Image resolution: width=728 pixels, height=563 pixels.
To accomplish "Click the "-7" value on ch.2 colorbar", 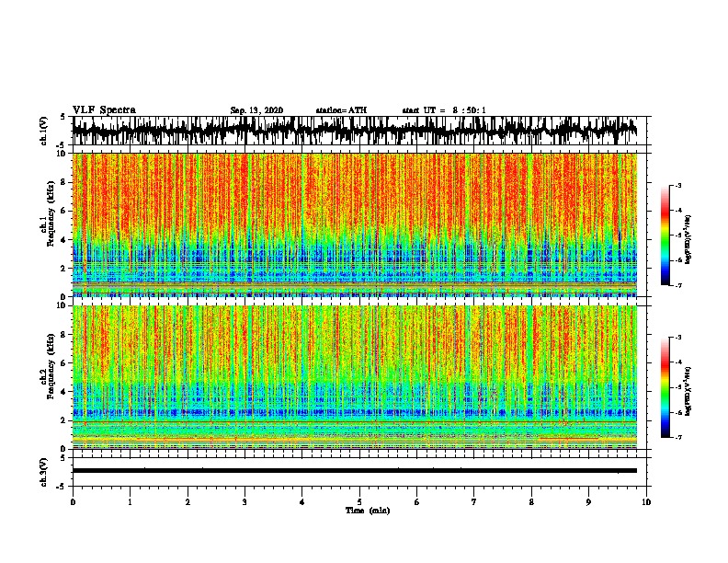I will pos(678,437).
